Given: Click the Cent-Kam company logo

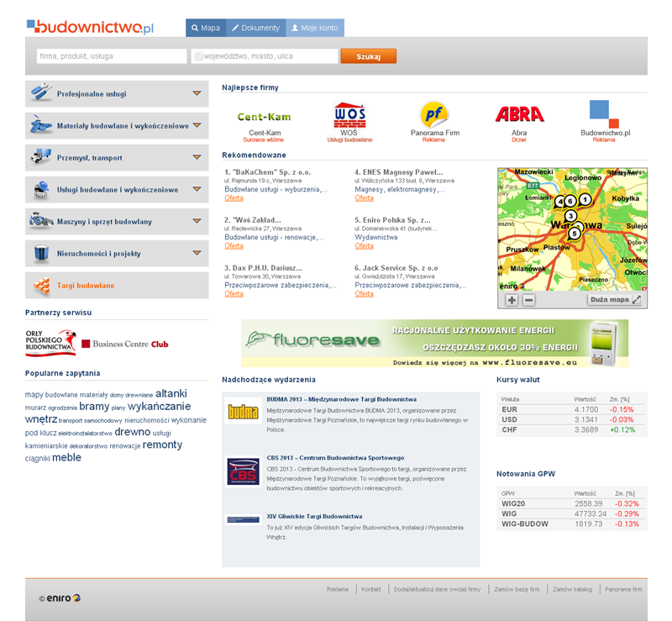Looking at the screenshot, I should coord(264,117).
